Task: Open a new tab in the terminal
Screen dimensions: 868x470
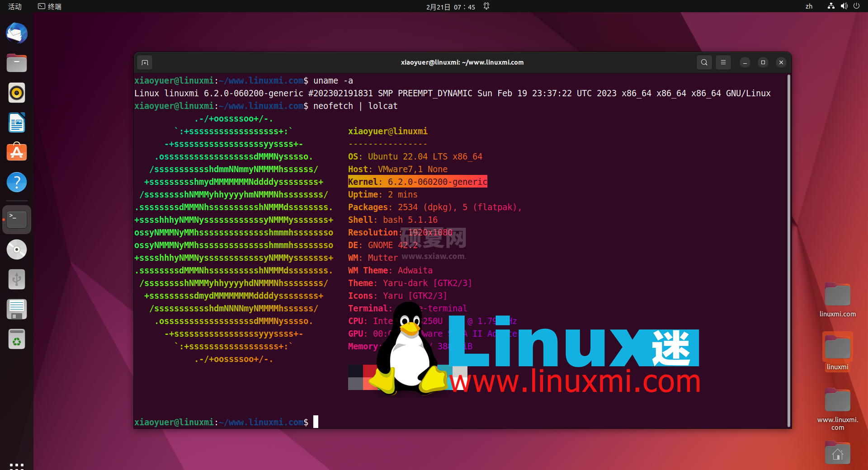Action: tap(145, 62)
